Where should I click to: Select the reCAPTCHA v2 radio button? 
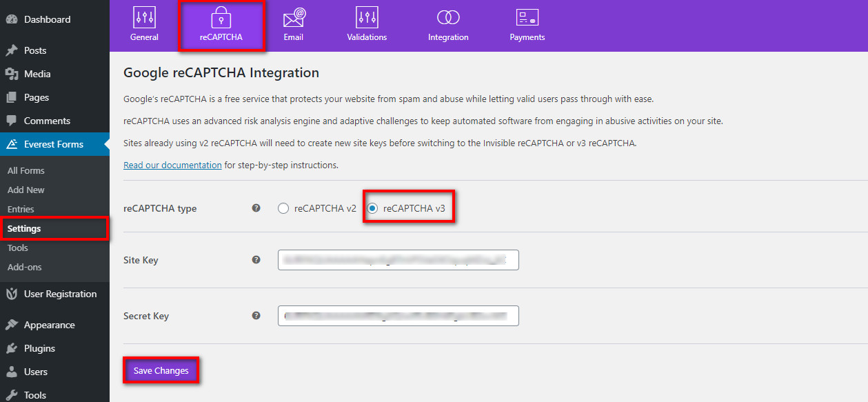click(x=283, y=208)
